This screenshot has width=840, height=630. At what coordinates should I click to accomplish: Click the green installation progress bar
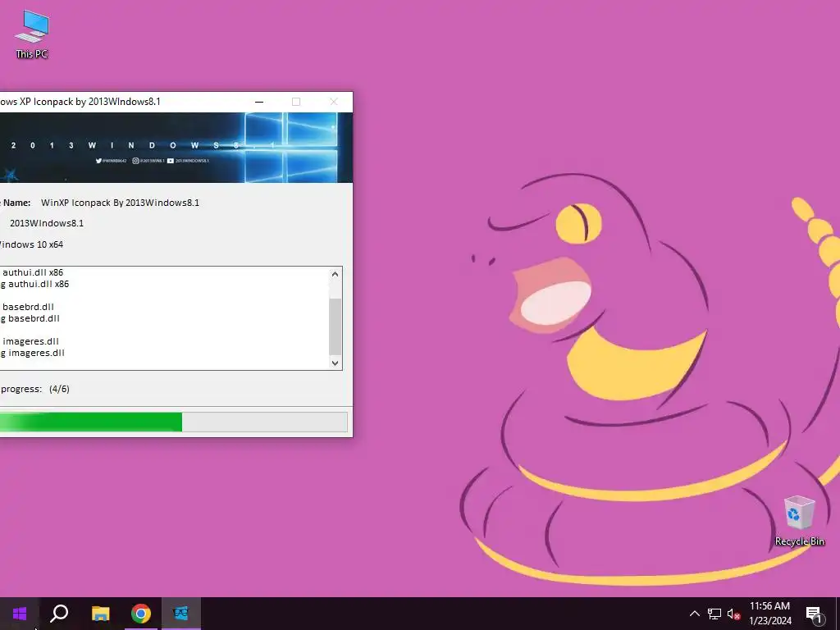(172, 422)
